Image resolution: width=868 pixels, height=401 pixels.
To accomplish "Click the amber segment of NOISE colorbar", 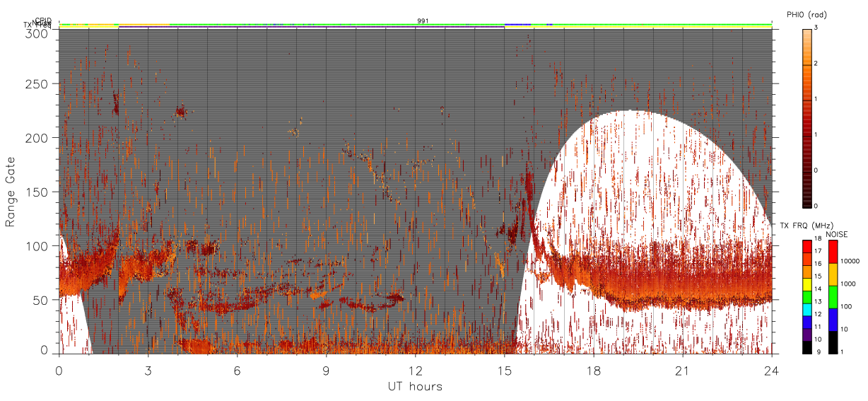I will [x=833, y=275].
